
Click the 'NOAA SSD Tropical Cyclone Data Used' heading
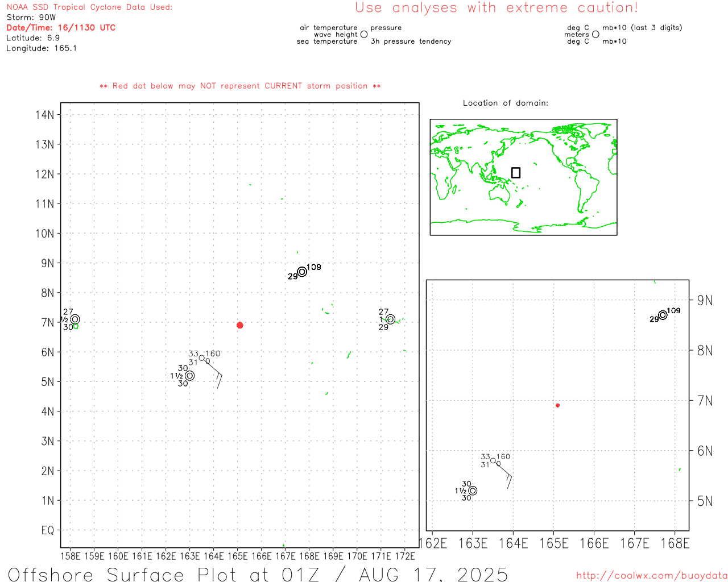click(89, 7)
